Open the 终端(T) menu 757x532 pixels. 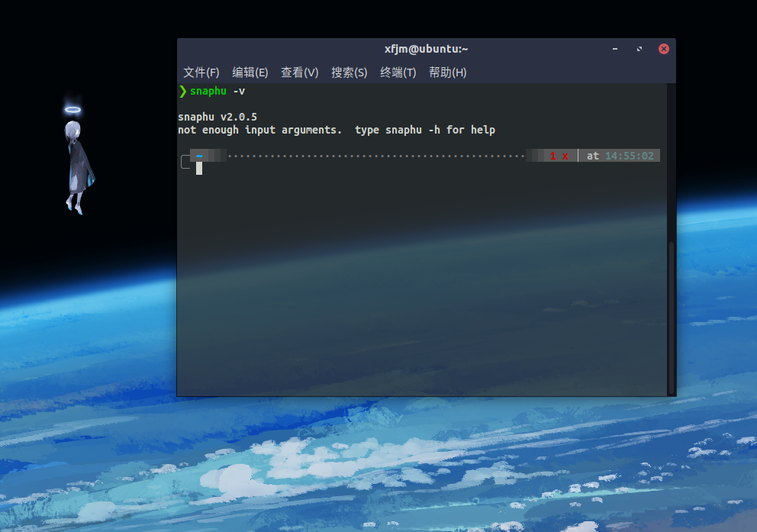click(398, 73)
